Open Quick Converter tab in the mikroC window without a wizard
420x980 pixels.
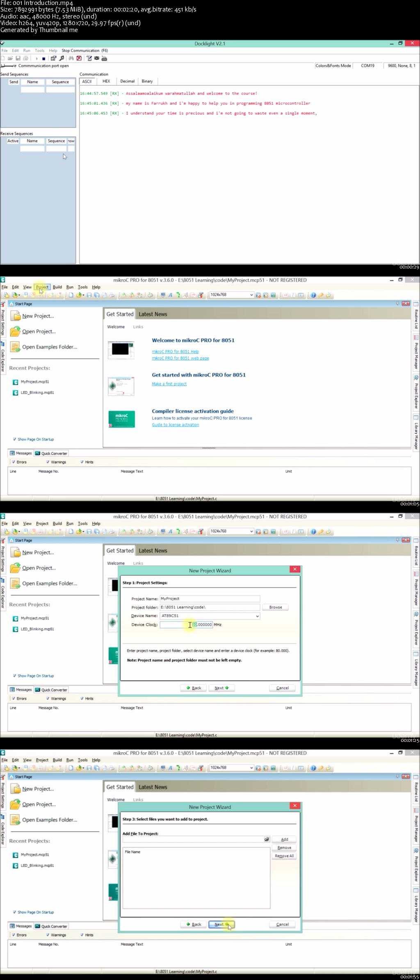51,453
